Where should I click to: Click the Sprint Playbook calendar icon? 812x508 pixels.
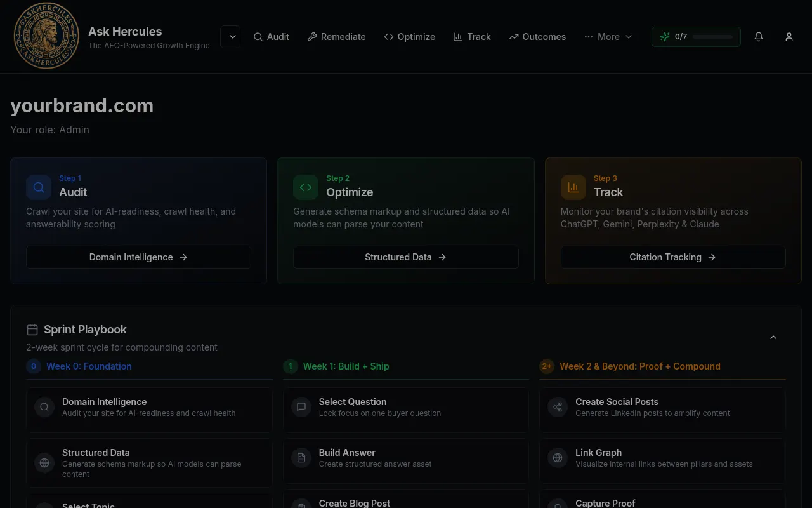32,330
